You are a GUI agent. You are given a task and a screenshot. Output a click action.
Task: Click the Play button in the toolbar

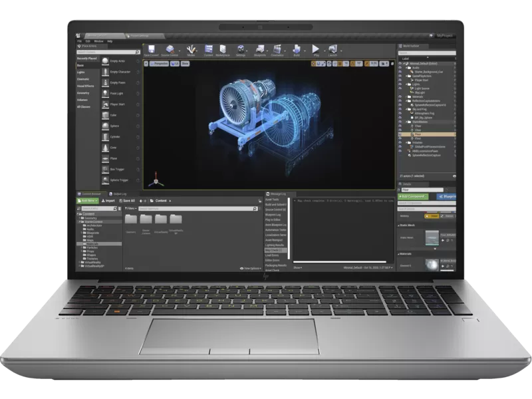(315, 50)
